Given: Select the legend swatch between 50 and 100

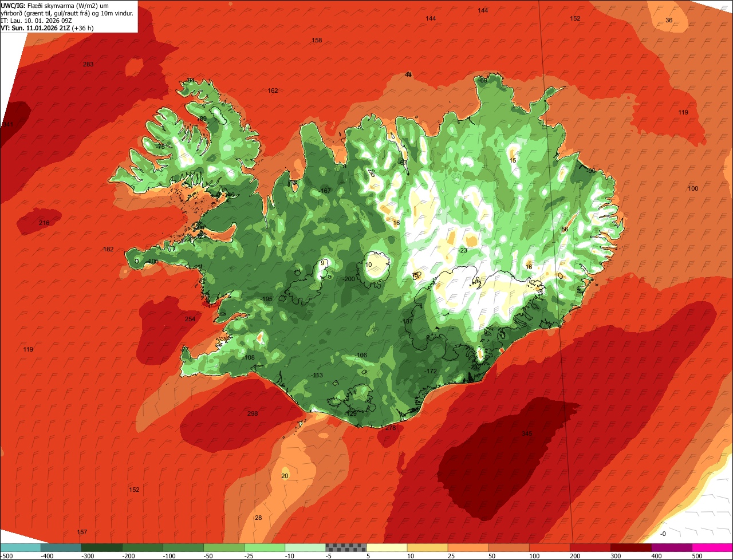Looking at the screenshot, I should point(509,547).
